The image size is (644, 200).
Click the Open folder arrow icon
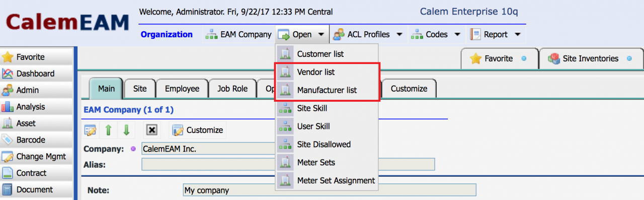(x=284, y=34)
